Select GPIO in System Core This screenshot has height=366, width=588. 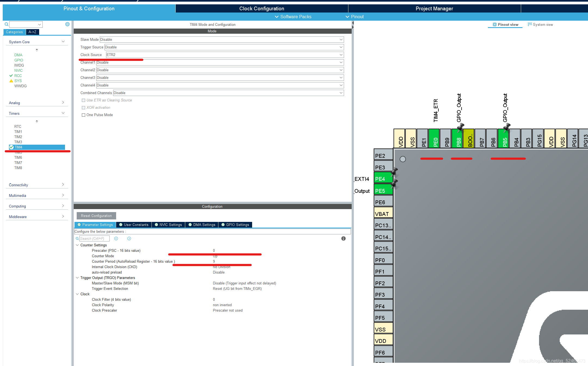(x=19, y=60)
